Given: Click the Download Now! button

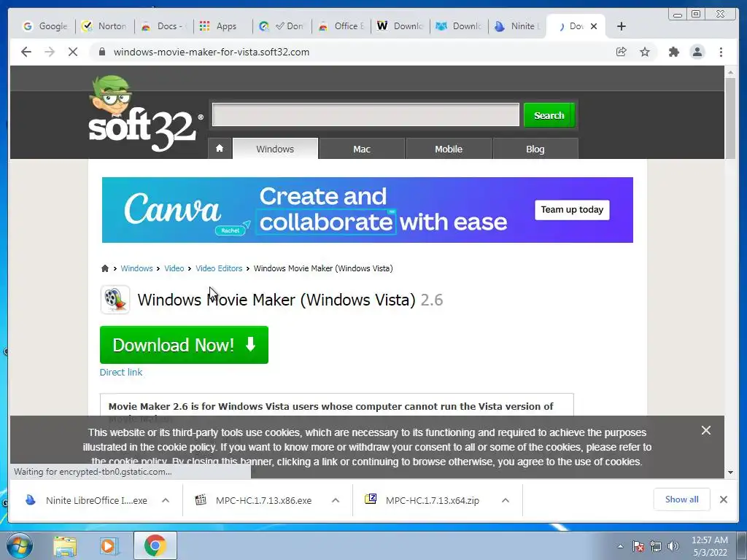Looking at the screenshot, I should (x=184, y=345).
